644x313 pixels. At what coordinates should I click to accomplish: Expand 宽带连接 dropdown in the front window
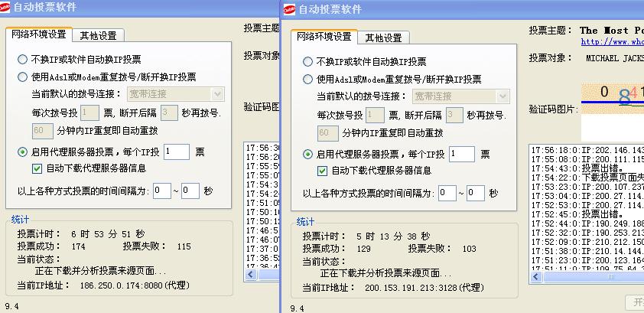click(x=503, y=96)
